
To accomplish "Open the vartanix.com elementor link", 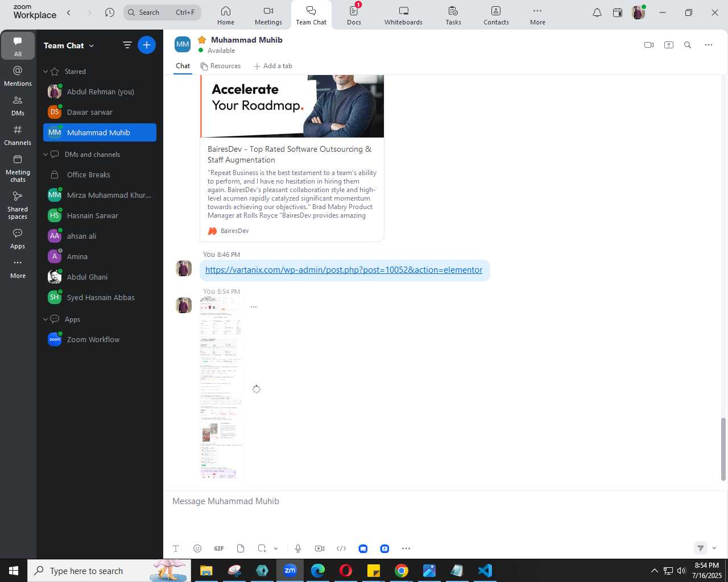I will [x=344, y=270].
